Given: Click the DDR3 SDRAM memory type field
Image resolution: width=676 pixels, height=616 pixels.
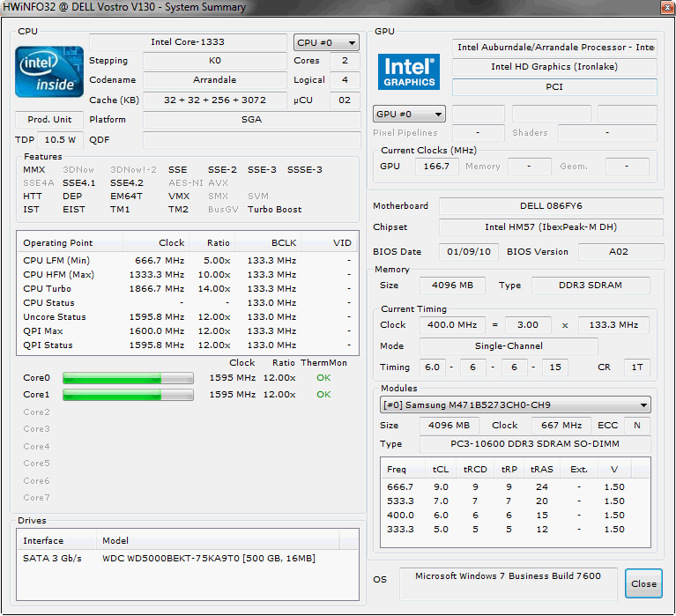Looking at the screenshot, I should (x=591, y=286).
